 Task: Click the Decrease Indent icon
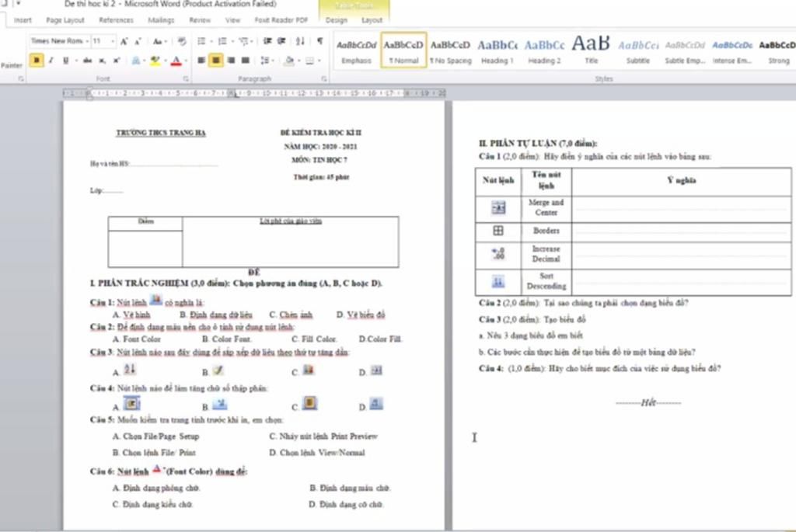click(267, 42)
